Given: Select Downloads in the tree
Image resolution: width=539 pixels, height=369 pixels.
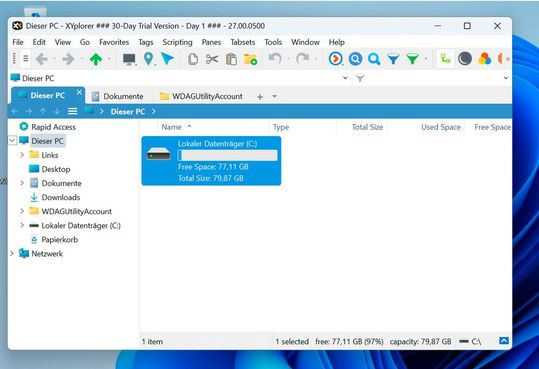Looking at the screenshot, I should 60,197.
